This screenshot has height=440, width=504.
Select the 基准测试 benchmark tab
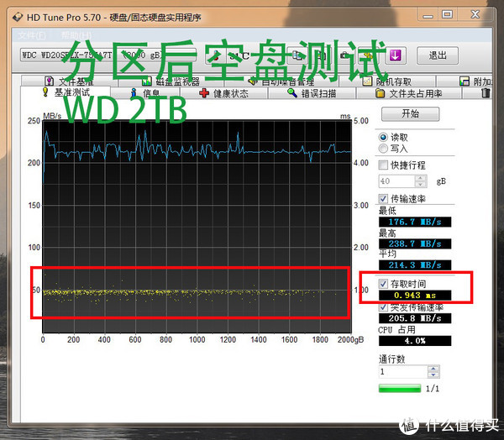[66, 92]
